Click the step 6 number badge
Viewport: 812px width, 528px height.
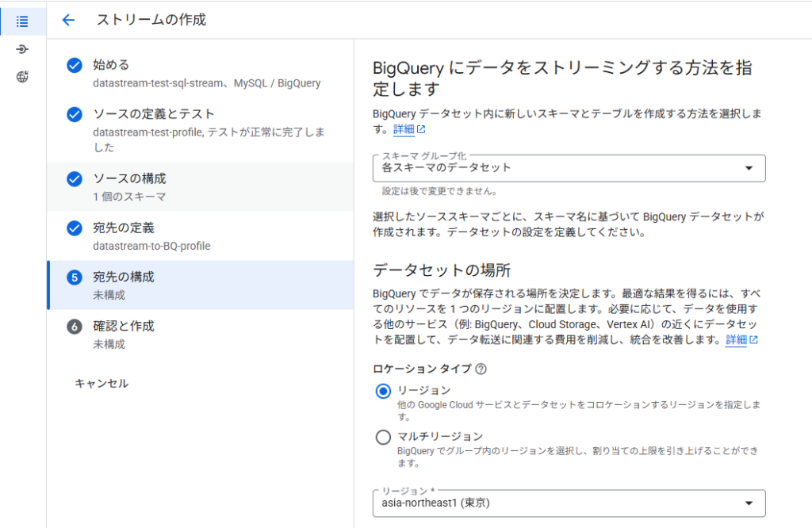click(75, 327)
